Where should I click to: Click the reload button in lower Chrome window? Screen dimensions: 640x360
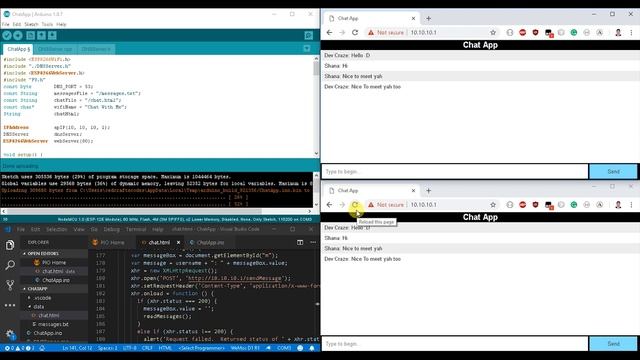(355, 204)
